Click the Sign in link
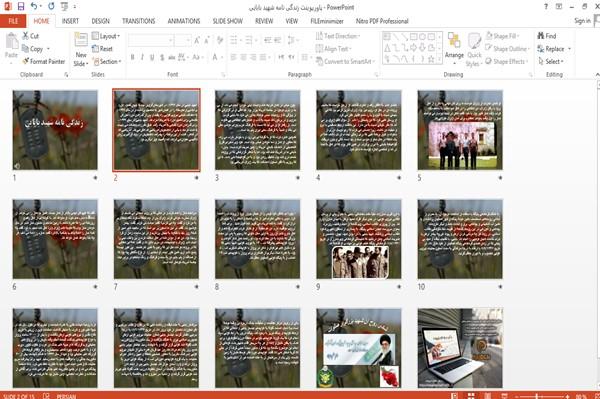The height and width of the screenshot is (399, 600). pyautogui.click(x=582, y=21)
